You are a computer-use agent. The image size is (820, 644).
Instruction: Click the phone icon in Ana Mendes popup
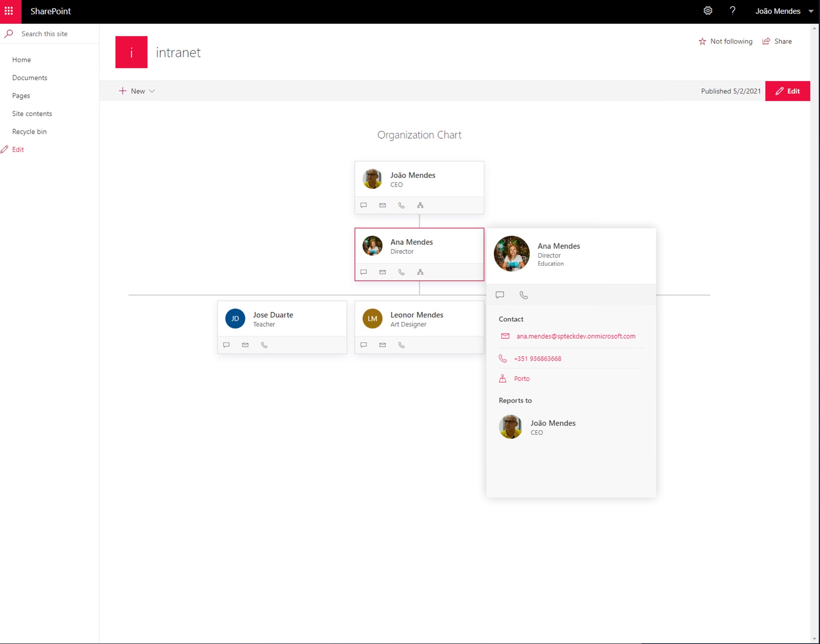(x=525, y=295)
